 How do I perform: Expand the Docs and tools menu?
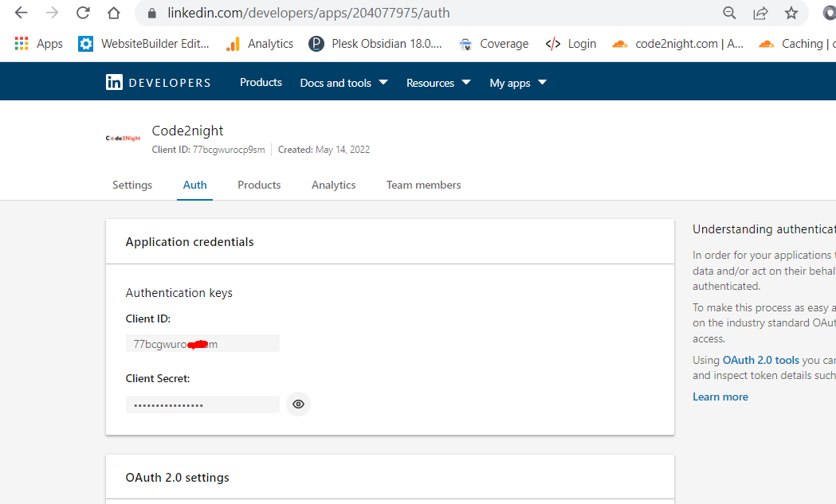[344, 83]
